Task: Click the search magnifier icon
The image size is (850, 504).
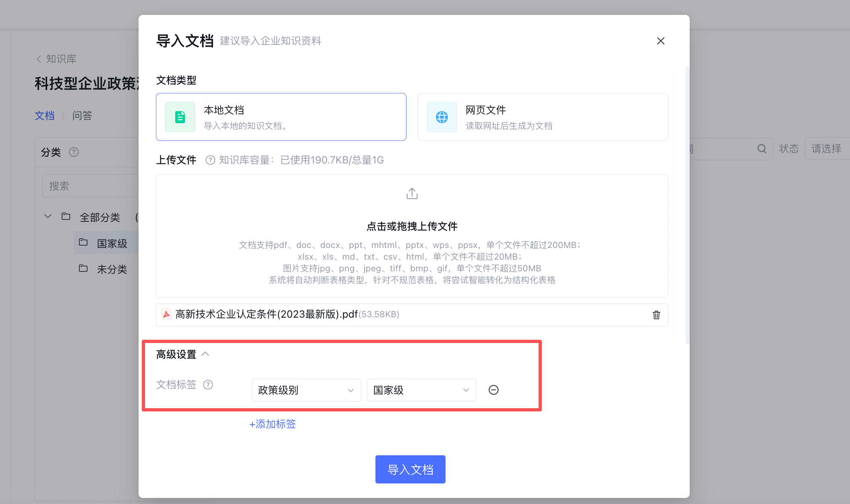Action: coord(761,149)
